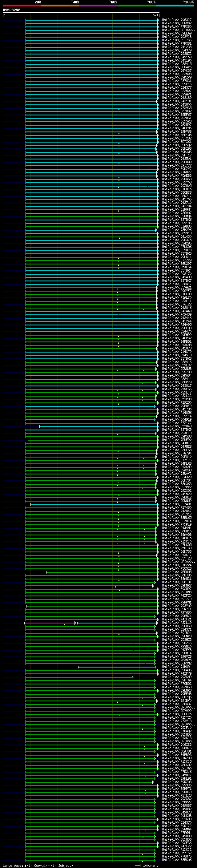This screenshot has width=197, height=868.
Task: Select hit label UniRef100_Q7X9G5
Action: [x=177, y=108]
